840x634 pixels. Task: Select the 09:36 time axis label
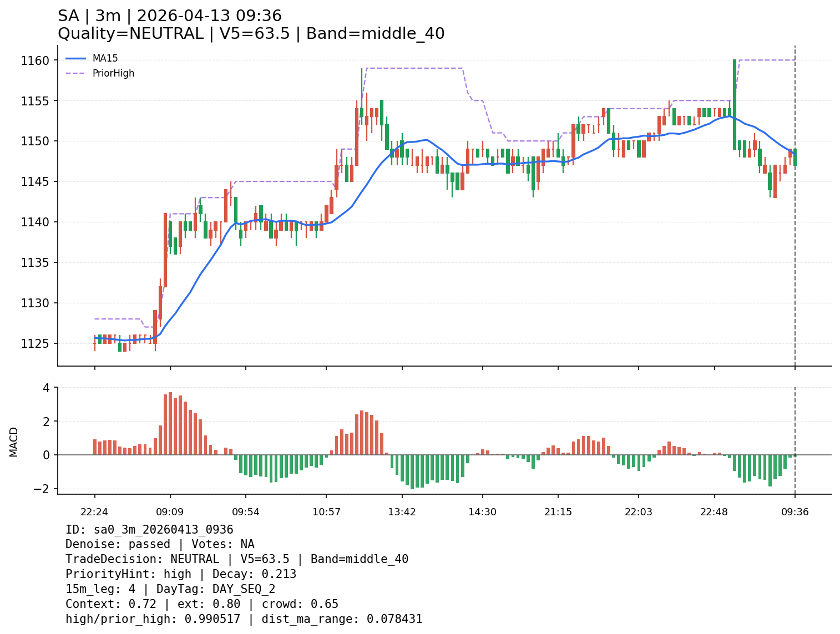[795, 512]
